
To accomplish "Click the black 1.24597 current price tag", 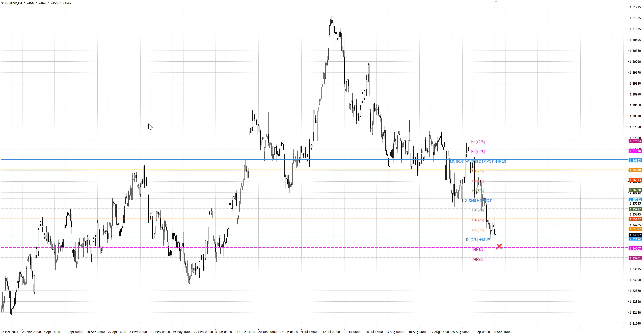I will pos(635,235).
